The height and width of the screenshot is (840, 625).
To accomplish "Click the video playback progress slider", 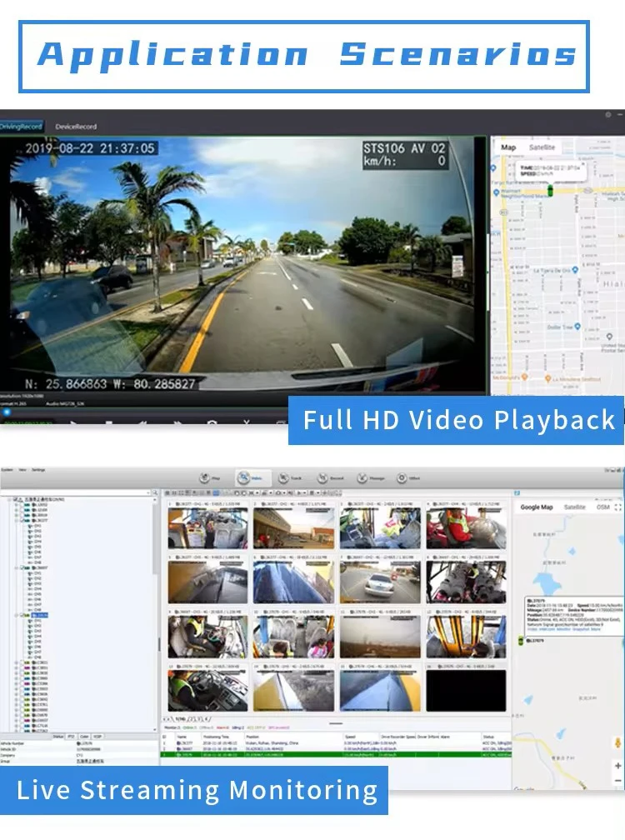I will coord(7,412).
